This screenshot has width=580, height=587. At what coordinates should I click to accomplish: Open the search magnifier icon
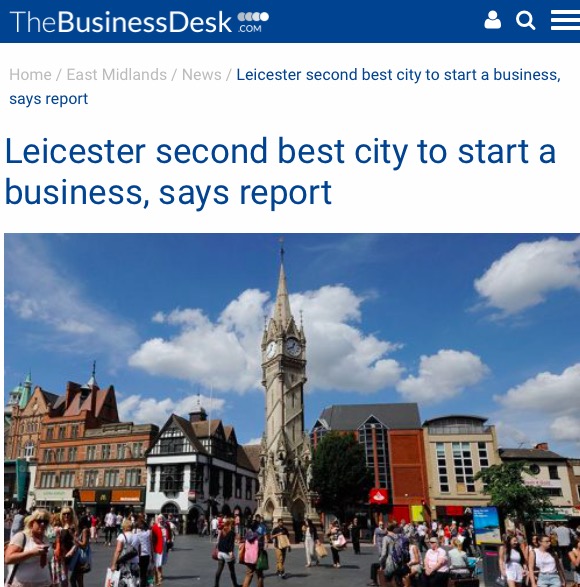pos(526,20)
